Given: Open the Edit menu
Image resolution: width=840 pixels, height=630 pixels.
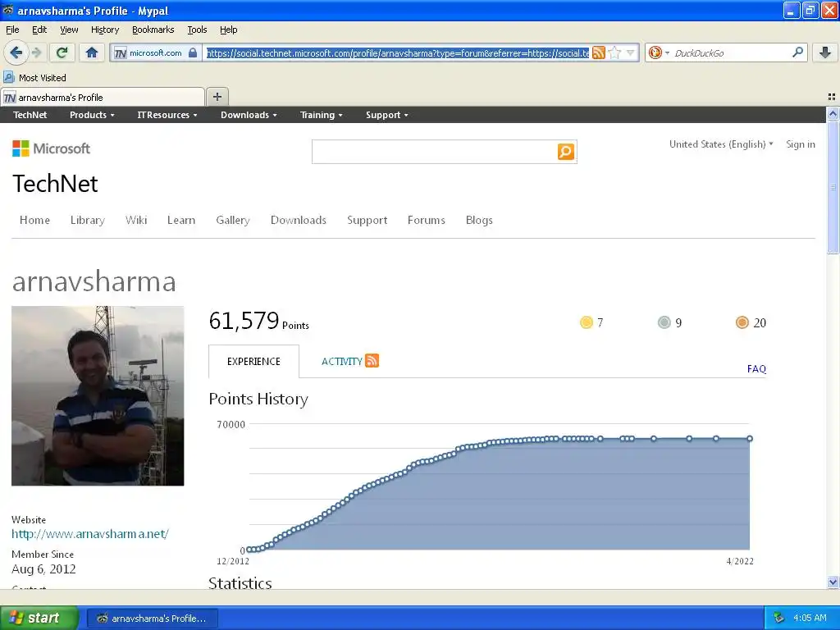Looking at the screenshot, I should [x=39, y=30].
